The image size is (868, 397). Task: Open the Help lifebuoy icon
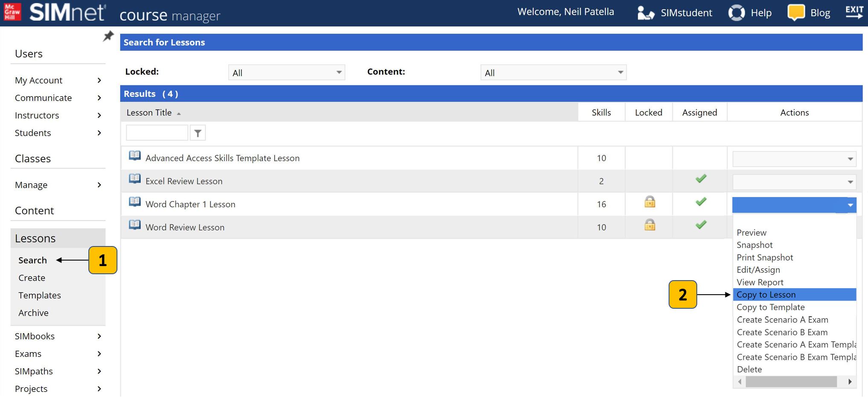point(736,13)
